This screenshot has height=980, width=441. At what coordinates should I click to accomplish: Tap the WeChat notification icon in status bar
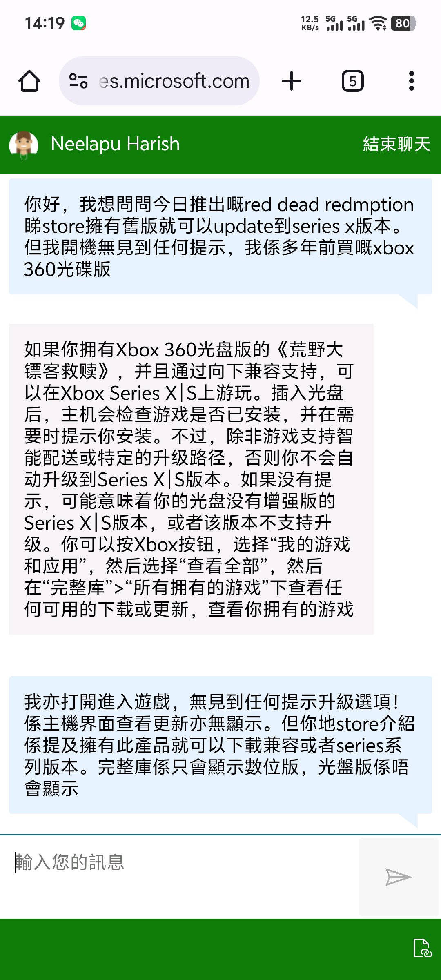pyautogui.click(x=78, y=23)
